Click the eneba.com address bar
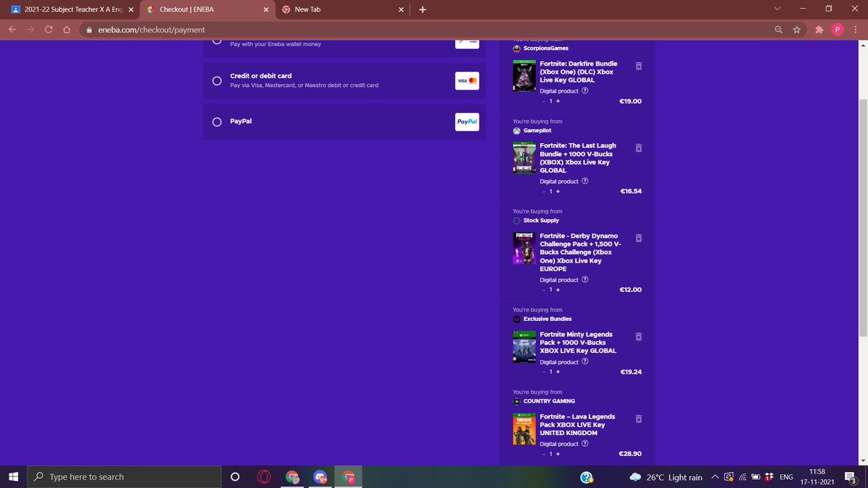The height and width of the screenshot is (488, 868). (x=427, y=30)
